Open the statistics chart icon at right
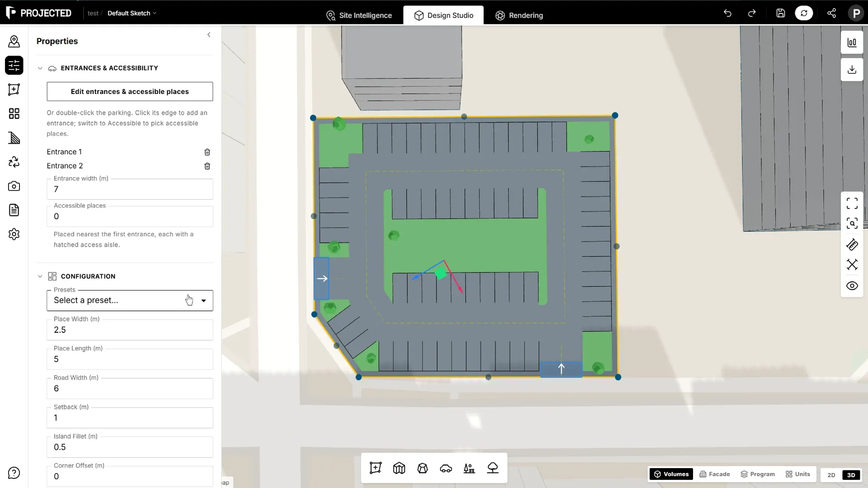This screenshot has width=868, height=488. coord(852,42)
